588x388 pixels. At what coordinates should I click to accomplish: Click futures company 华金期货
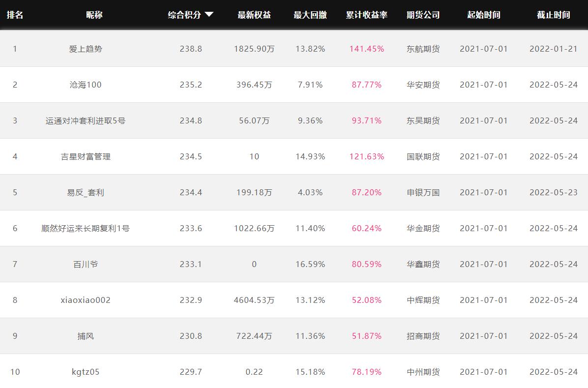[x=423, y=229]
